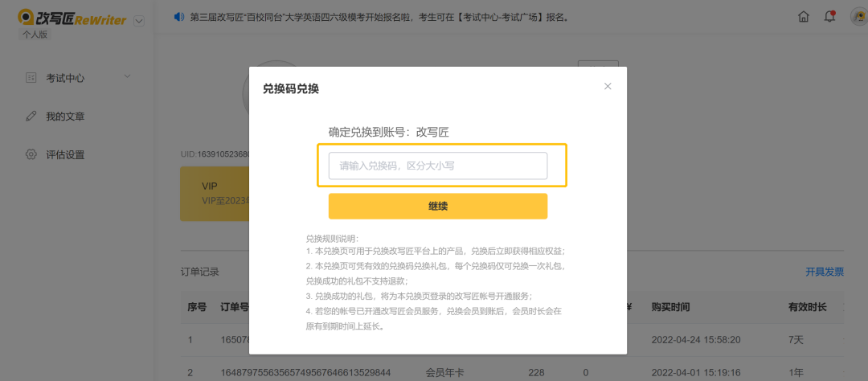The width and height of the screenshot is (868, 381).
Task: Click the 有效时长 column header
Action: point(807,307)
